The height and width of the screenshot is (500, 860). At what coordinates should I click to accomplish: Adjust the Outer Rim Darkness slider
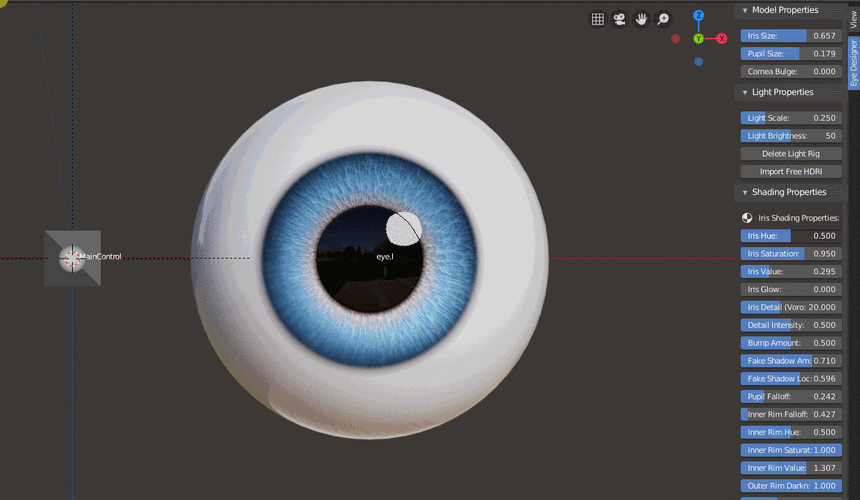pos(791,486)
